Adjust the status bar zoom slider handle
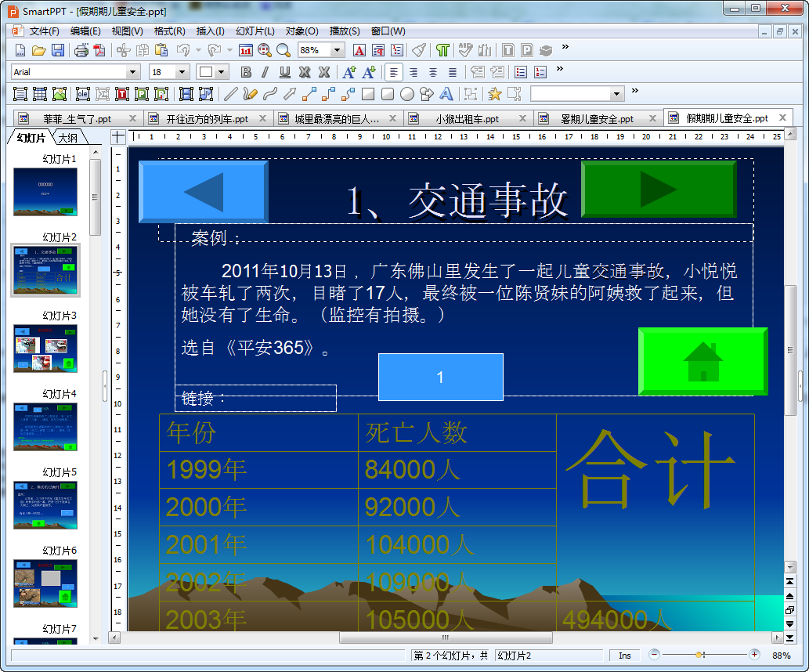The image size is (809, 672). point(699,655)
